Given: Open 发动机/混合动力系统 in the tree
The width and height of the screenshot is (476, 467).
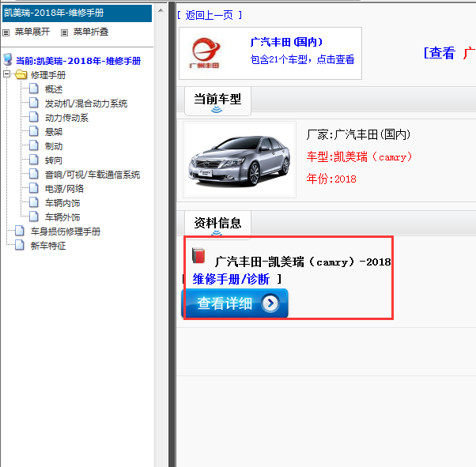Looking at the screenshot, I should tap(86, 104).
